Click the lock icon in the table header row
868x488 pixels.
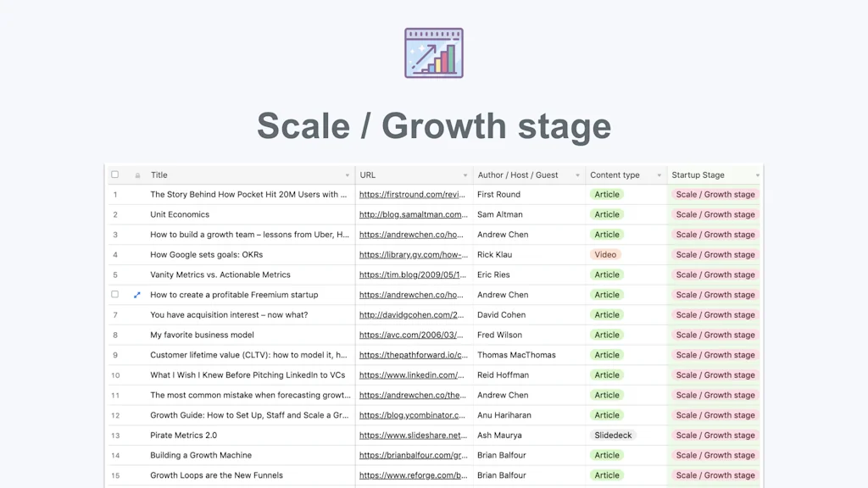pyautogui.click(x=136, y=175)
